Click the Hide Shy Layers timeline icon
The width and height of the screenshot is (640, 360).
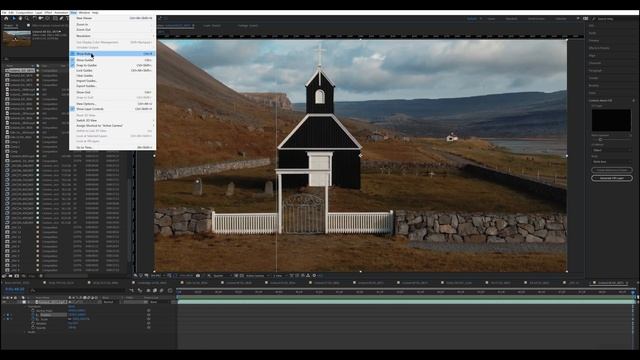(148, 291)
